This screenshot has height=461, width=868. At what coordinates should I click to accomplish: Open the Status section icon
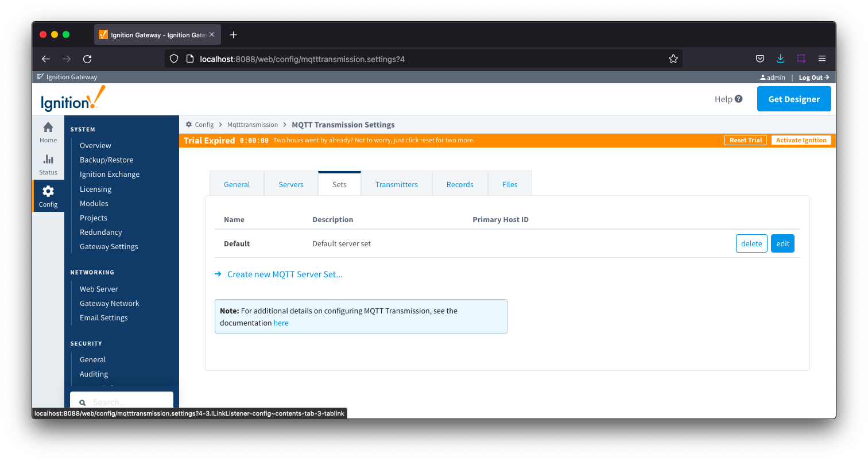click(48, 160)
